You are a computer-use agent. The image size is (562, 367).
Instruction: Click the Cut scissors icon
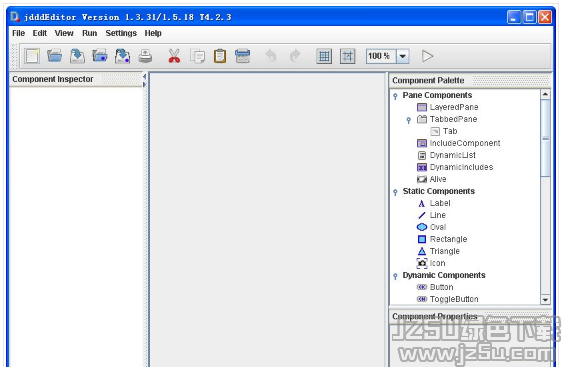(174, 56)
